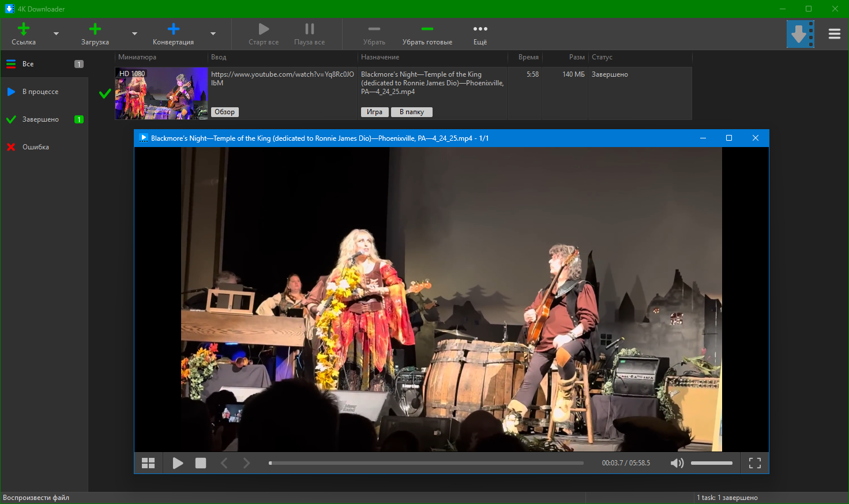Expand the dropdown arrow next to Ссылка
Screen dimensions: 849x504
click(x=56, y=34)
